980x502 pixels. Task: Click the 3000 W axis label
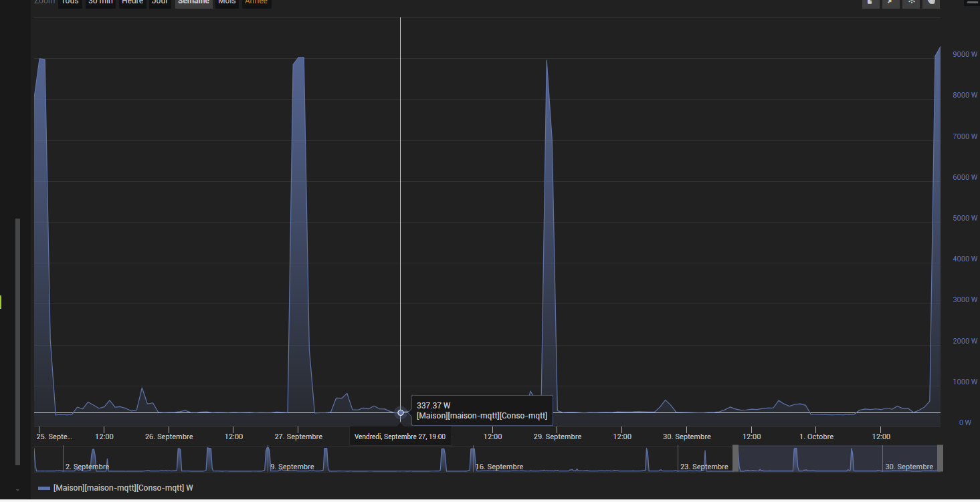click(965, 300)
